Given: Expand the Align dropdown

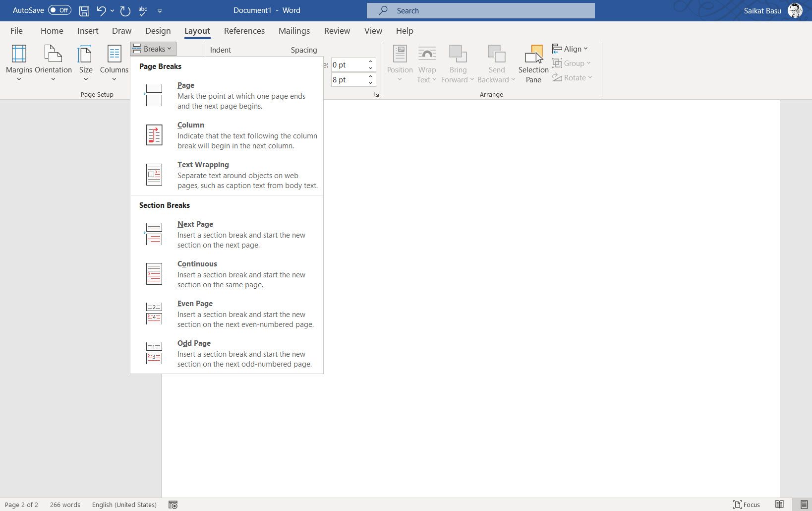Looking at the screenshot, I should 570,49.
